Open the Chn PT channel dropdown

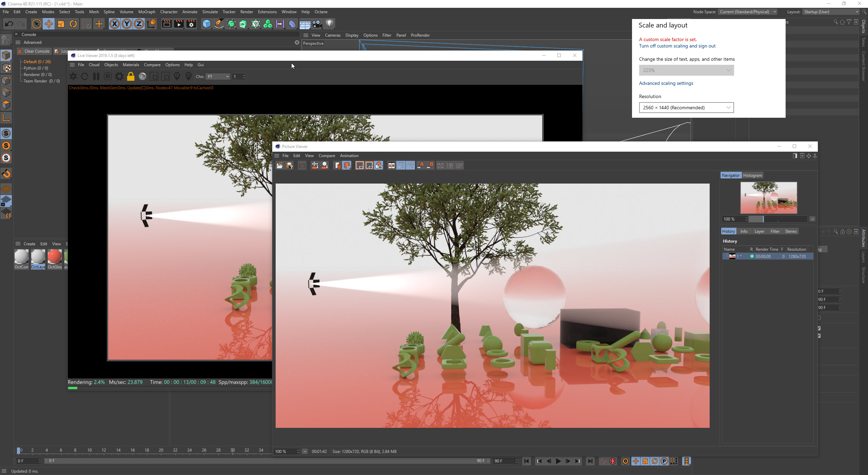coord(218,77)
